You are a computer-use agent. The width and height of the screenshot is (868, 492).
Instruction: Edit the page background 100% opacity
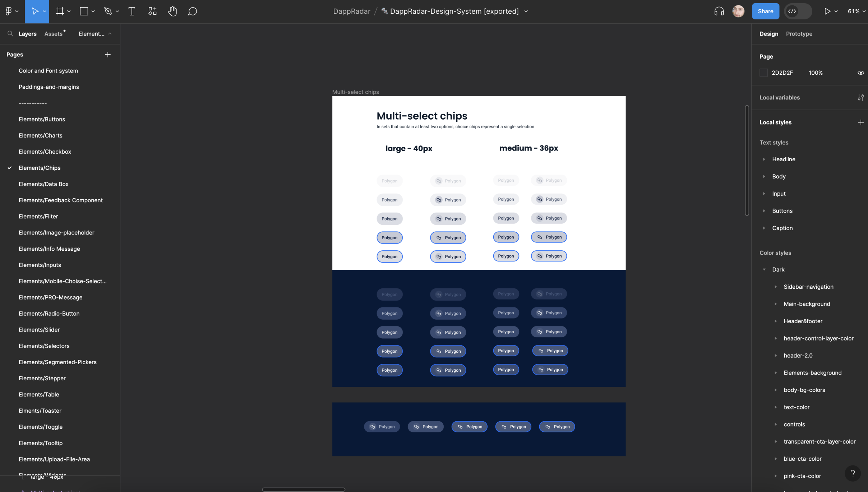click(816, 73)
